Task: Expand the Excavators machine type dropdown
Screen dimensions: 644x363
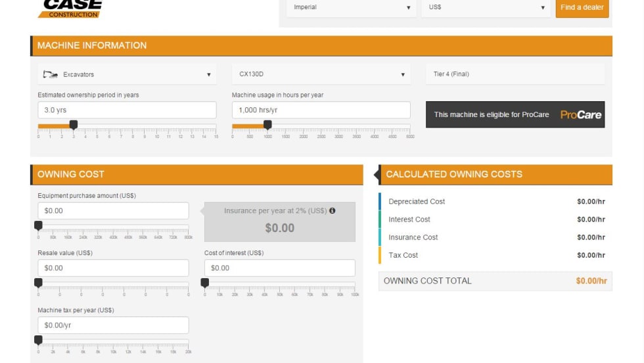Action: tap(127, 74)
